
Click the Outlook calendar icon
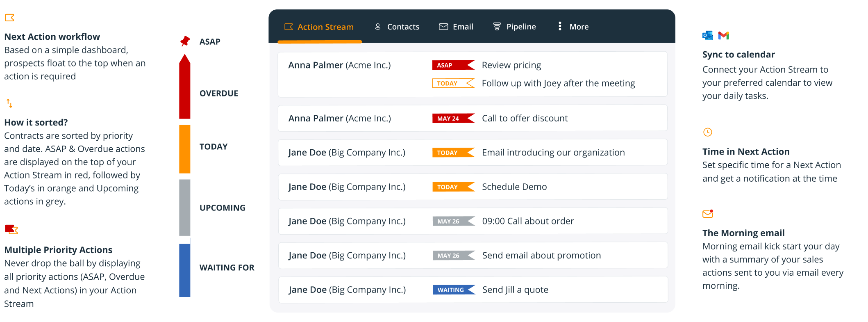coord(707,36)
